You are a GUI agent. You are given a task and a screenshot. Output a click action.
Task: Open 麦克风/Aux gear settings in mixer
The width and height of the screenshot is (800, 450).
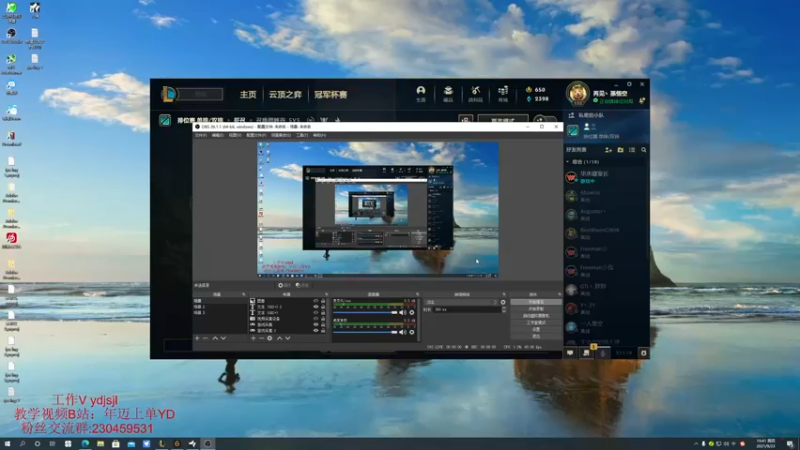point(412,312)
